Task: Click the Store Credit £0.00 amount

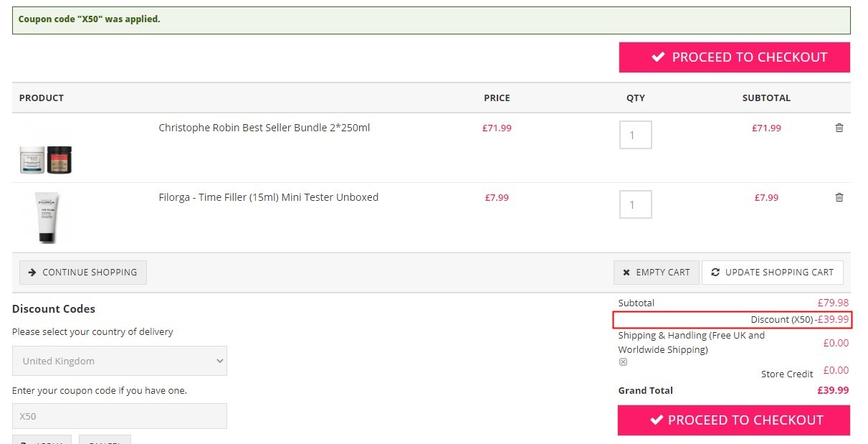Action: [x=836, y=370]
